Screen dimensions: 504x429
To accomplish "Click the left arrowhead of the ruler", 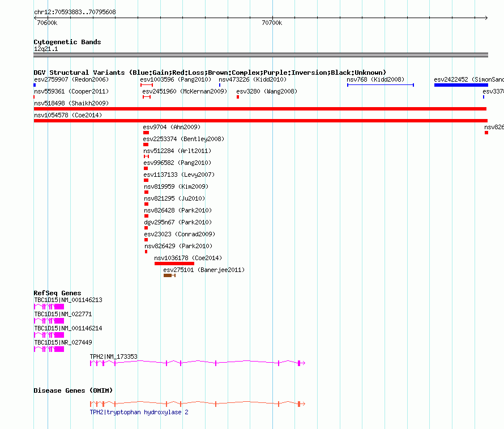I will point(35,18).
